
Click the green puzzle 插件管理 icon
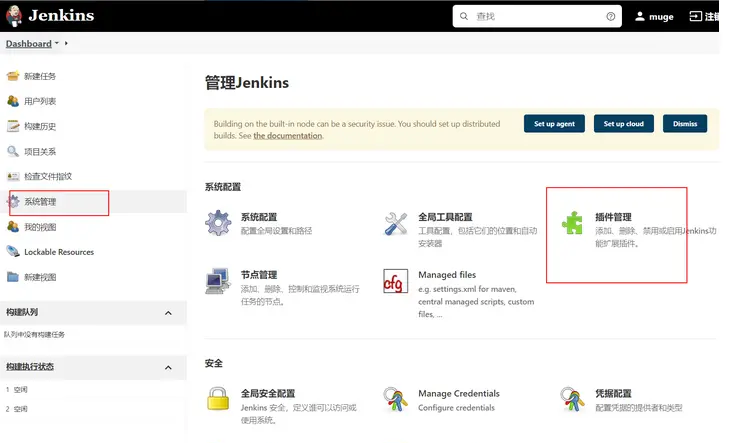(572, 223)
